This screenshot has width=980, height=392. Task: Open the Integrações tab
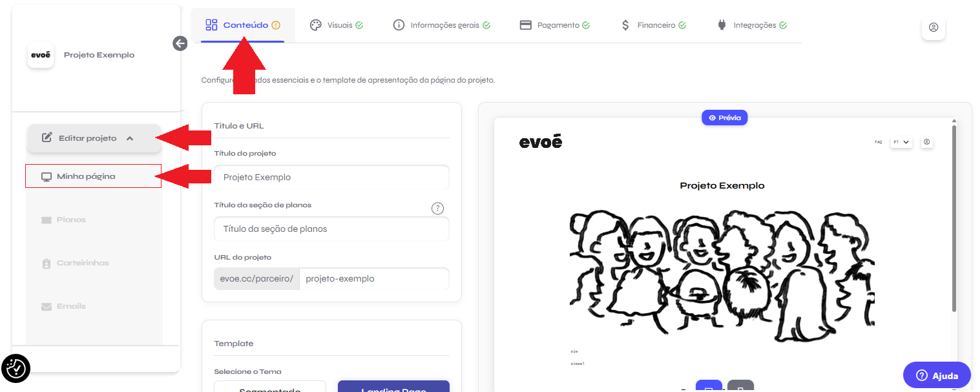(752, 25)
